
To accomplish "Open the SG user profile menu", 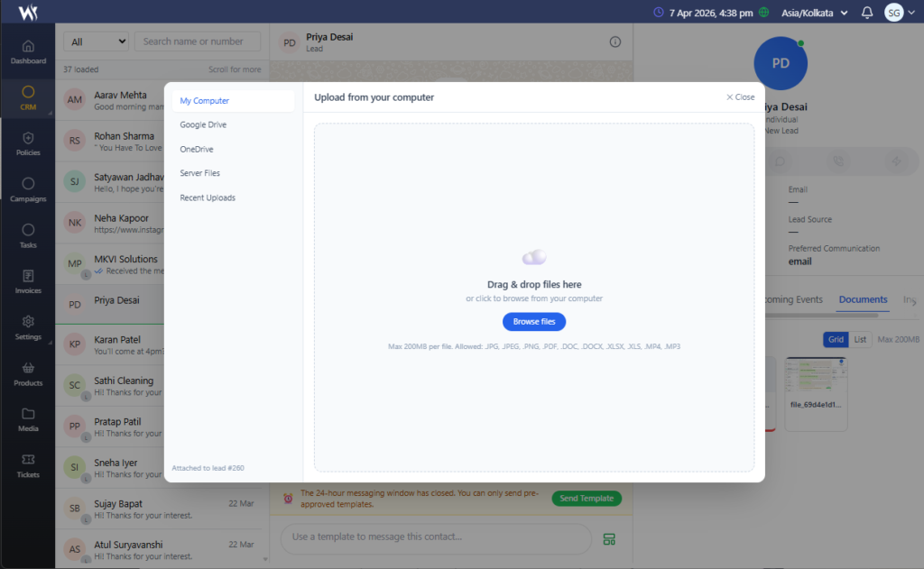I will click(899, 13).
